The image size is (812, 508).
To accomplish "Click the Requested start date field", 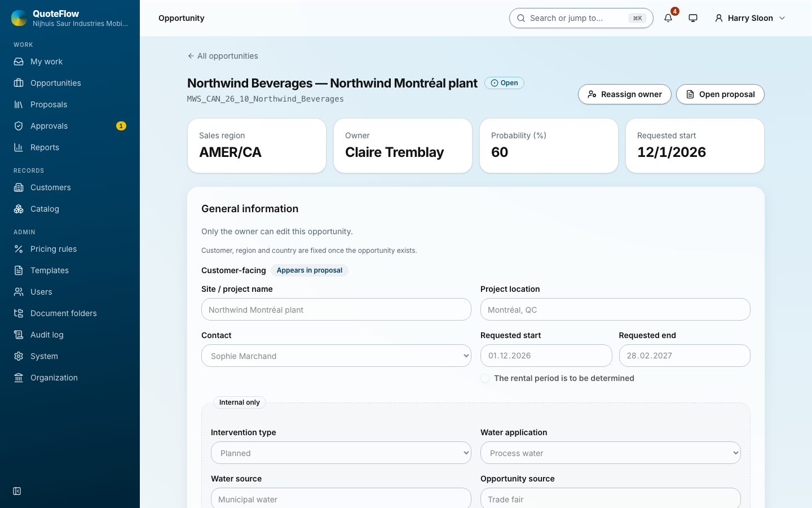I will point(546,356).
